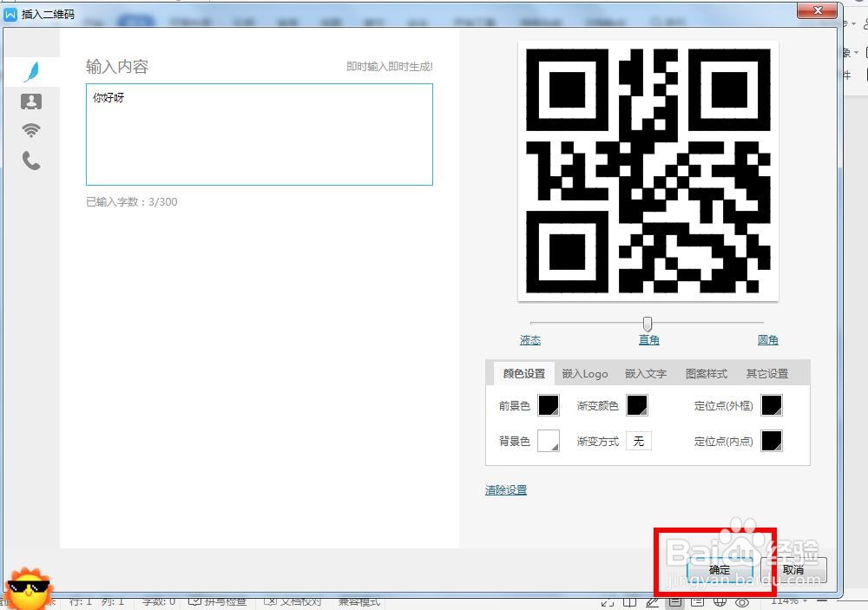Change the 定位点(外框) color swatch
The height and width of the screenshot is (610, 868).
click(x=772, y=405)
